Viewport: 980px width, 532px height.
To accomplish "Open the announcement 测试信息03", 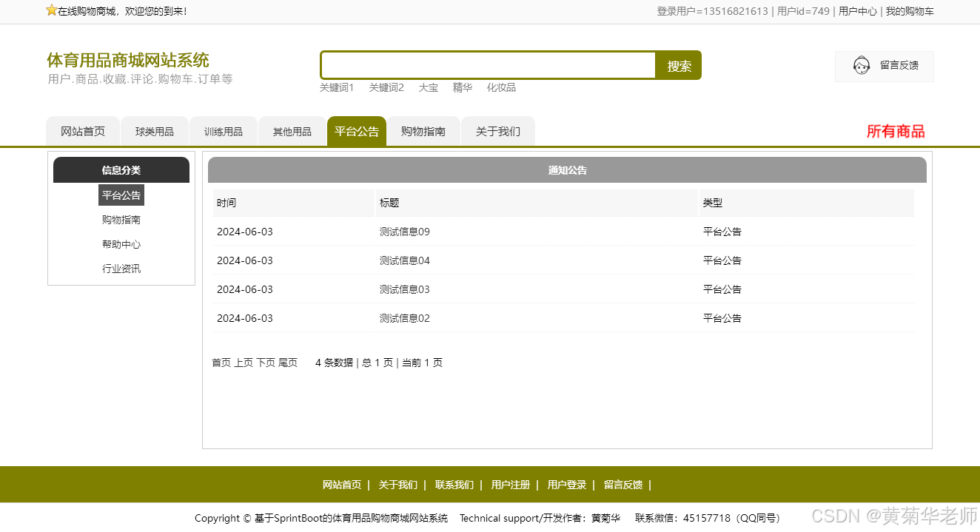I will [x=405, y=289].
